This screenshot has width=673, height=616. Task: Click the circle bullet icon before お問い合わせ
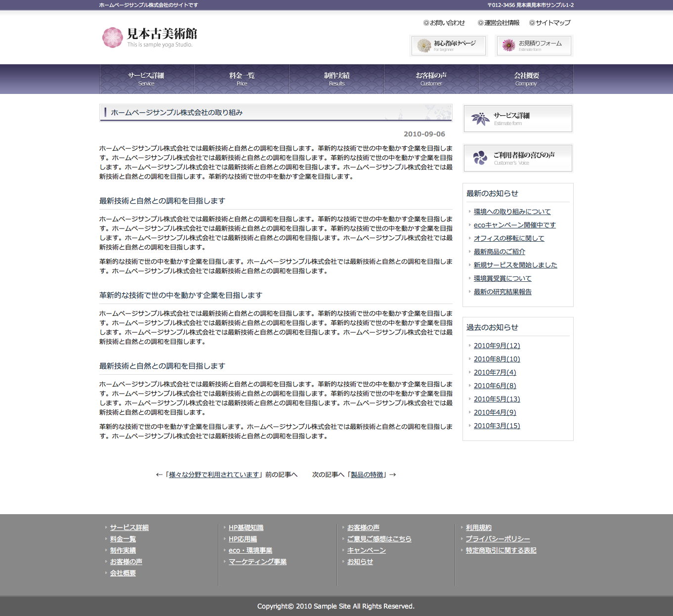pyautogui.click(x=426, y=23)
